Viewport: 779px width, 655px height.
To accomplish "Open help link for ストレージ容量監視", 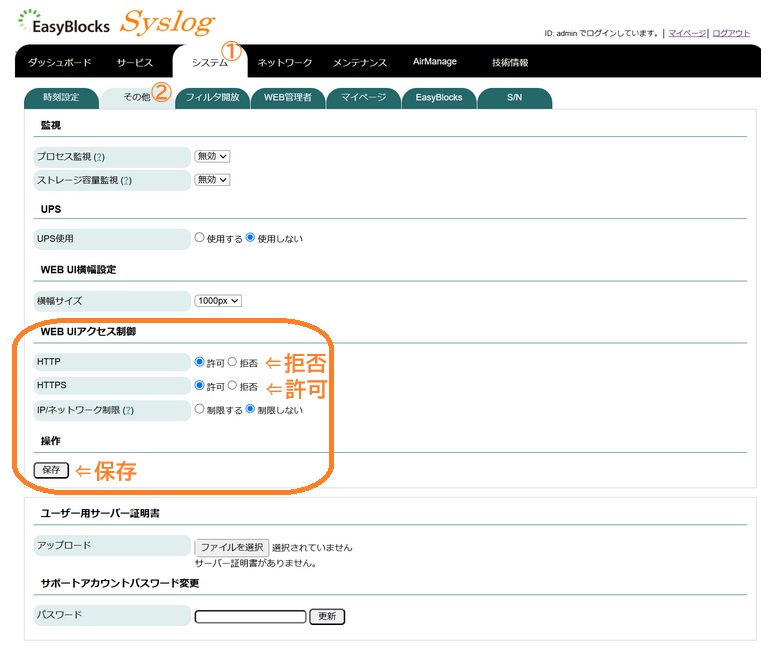I will [x=125, y=180].
